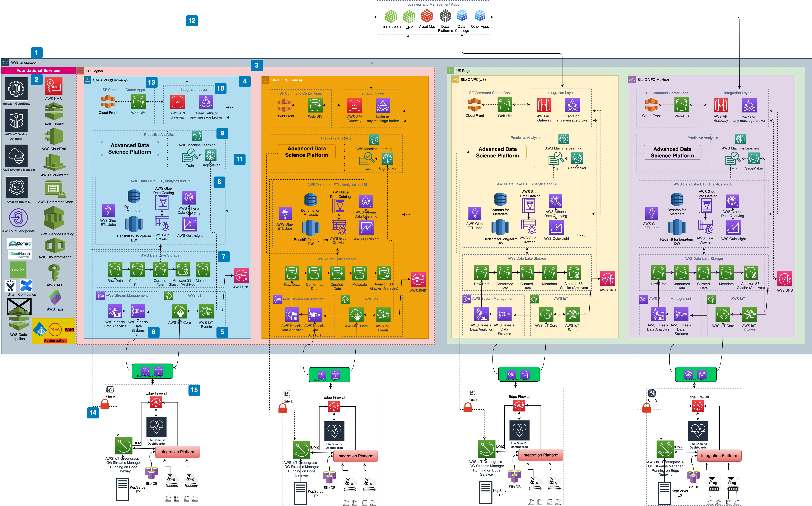The height and width of the screenshot is (506, 812).
Task: Click the Dome9 logo
Action: coord(20,243)
